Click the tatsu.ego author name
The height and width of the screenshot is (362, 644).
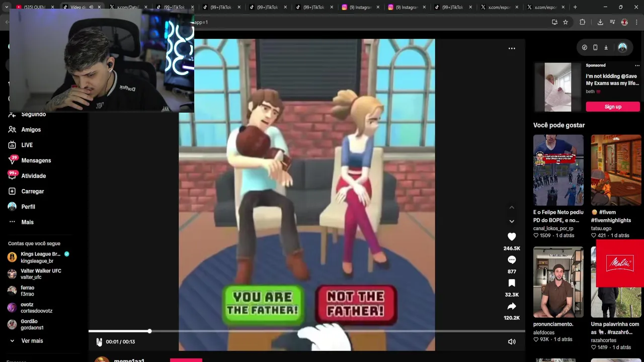[x=601, y=228]
